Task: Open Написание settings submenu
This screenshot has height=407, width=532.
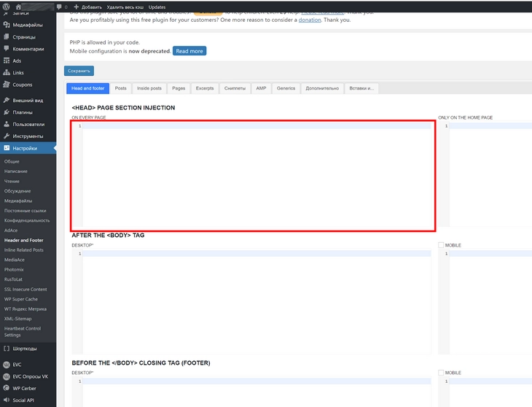Action: (x=15, y=171)
